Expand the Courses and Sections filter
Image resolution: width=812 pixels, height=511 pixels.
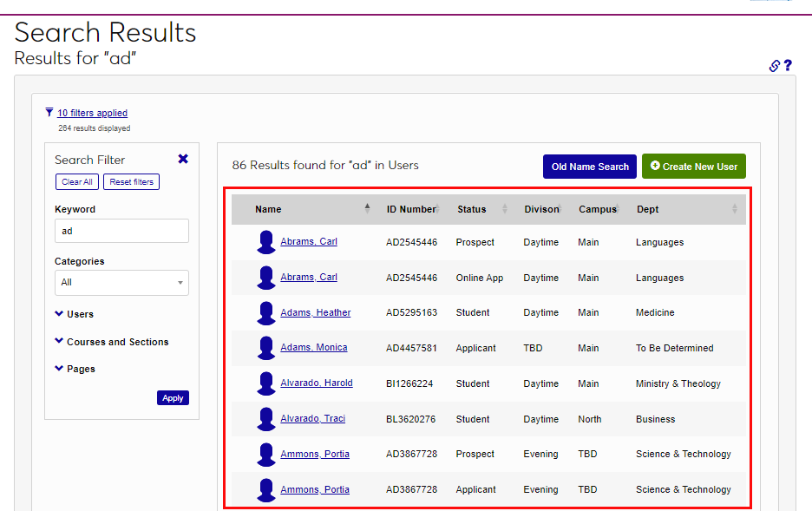(x=117, y=342)
